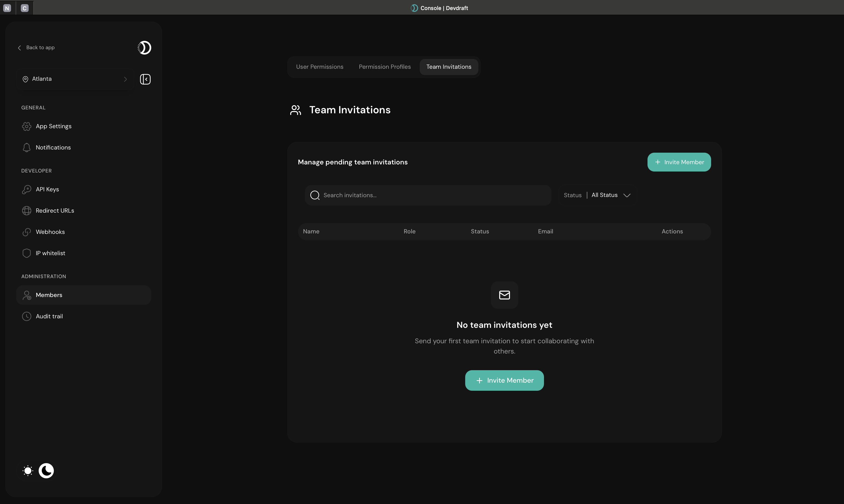The image size is (844, 504).
Task: Open Notifications settings
Action: (53, 147)
